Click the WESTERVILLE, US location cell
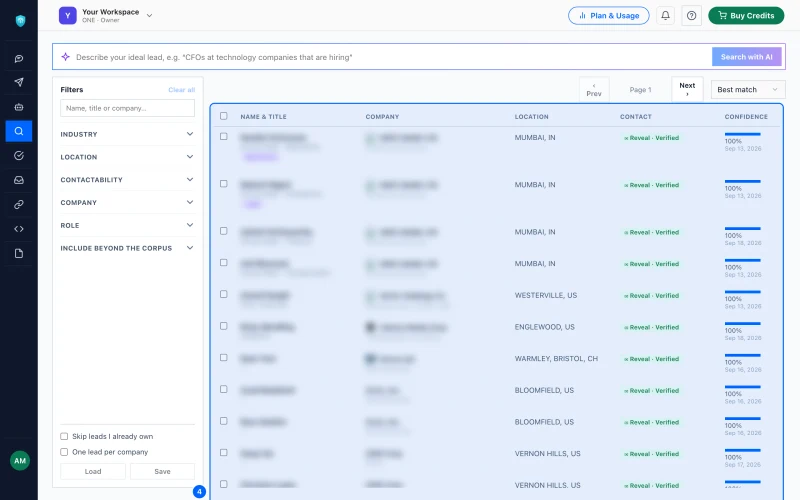The image size is (800, 500). pos(545,295)
